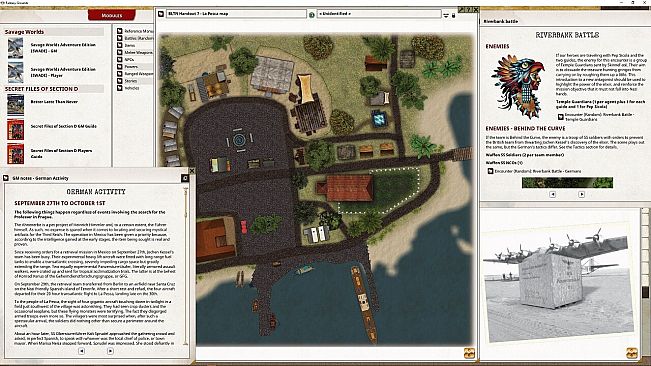Click link icon beside Vehicles
Image resolution: width=651 pixels, height=366 pixels.
pos(120,88)
